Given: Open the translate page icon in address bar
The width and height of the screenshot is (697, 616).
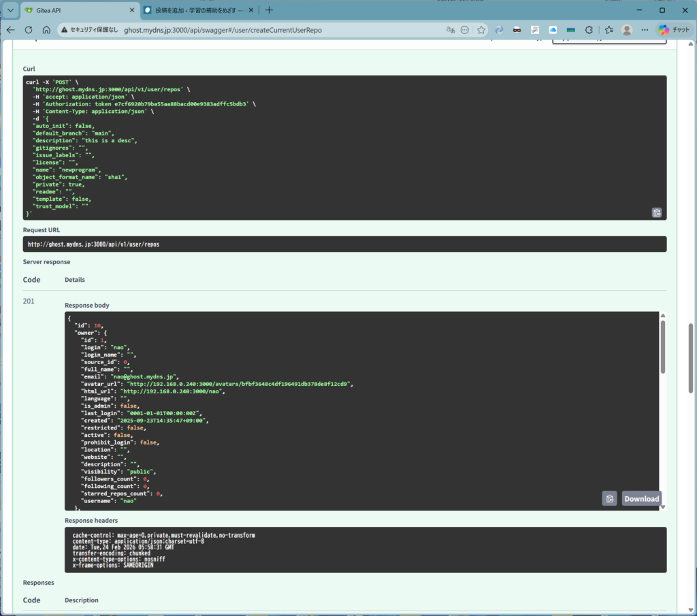Looking at the screenshot, I should [x=450, y=30].
